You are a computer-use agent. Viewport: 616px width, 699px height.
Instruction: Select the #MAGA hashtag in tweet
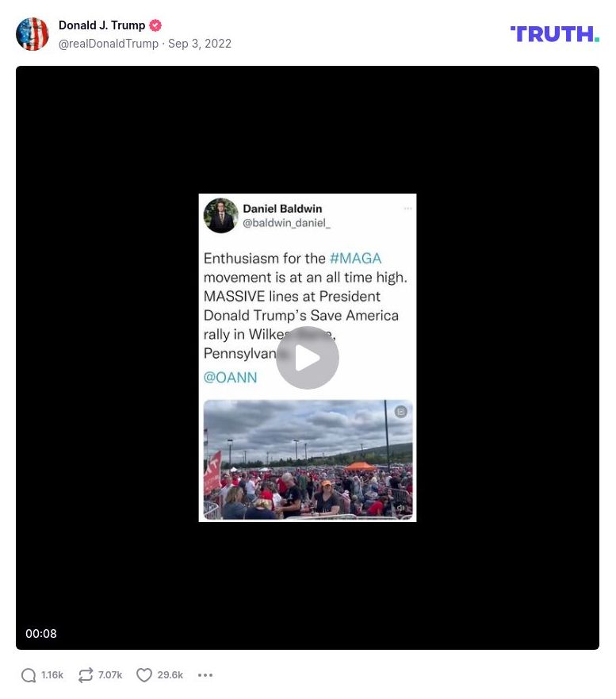tap(355, 259)
